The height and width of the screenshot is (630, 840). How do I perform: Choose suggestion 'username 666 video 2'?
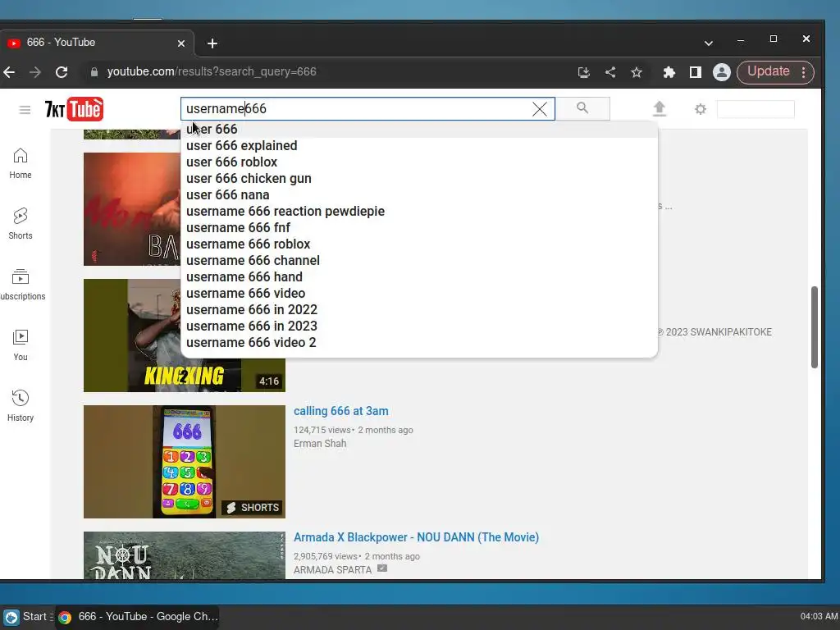pyautogui.click(x=419, y=343)
